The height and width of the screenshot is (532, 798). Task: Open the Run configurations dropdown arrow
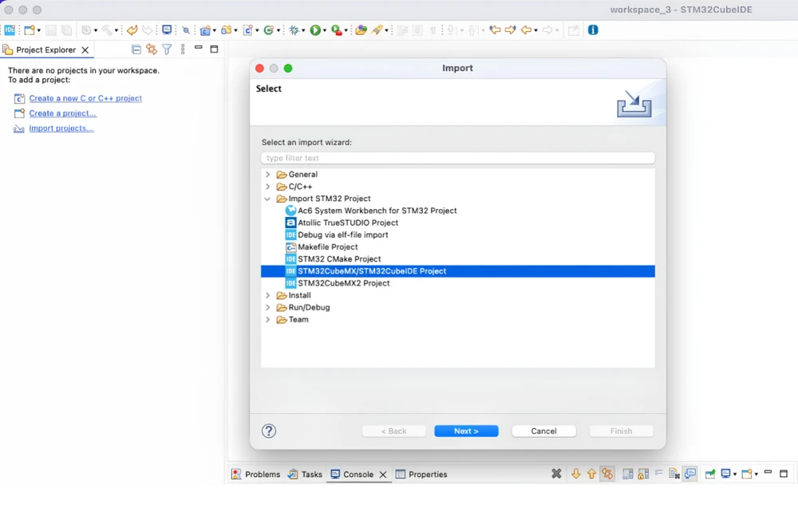324,30
